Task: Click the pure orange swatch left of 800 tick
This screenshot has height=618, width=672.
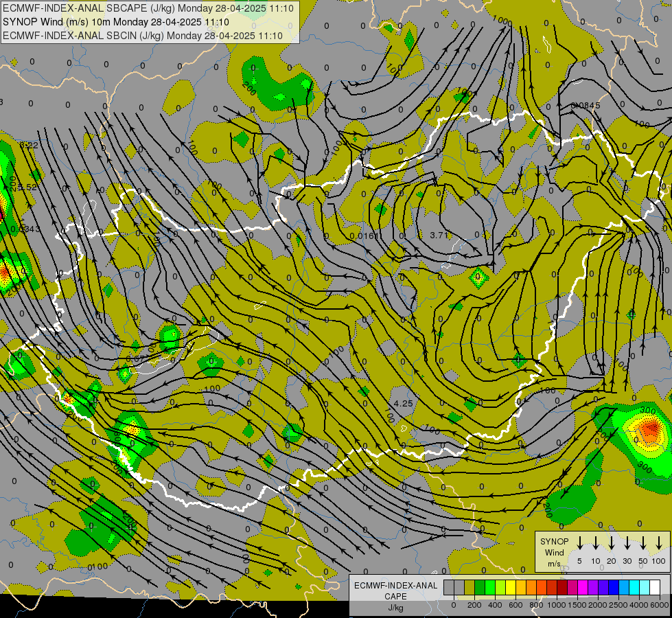Action: click(x=531, y=587)
